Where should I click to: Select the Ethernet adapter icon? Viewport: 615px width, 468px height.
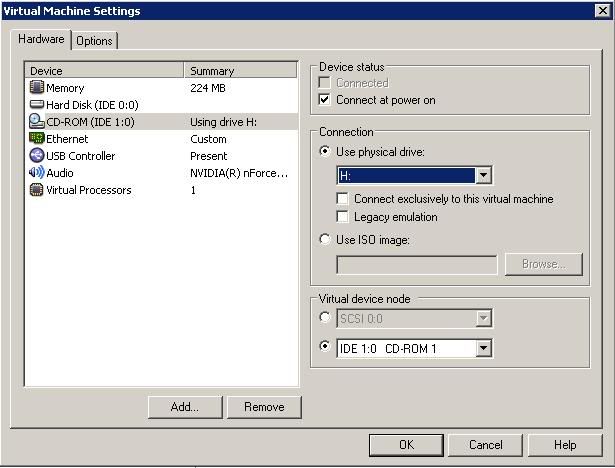pyautogui.click(x=37, y=139)
